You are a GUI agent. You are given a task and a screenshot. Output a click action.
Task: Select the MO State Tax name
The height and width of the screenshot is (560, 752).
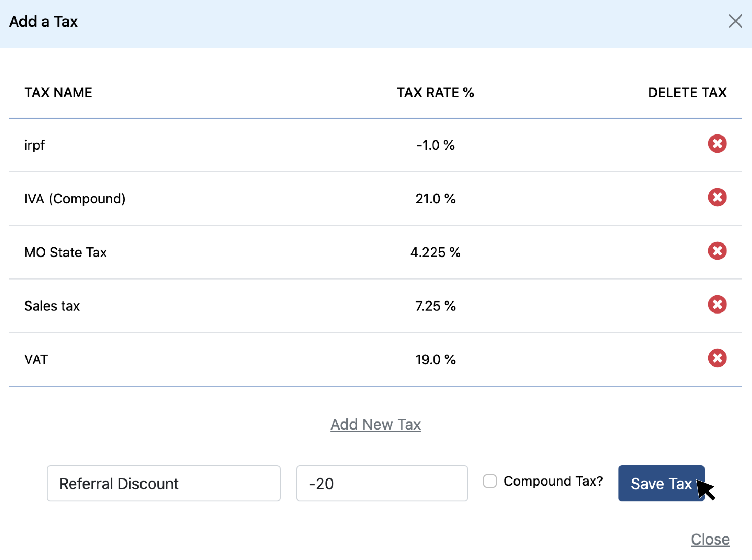66,252
